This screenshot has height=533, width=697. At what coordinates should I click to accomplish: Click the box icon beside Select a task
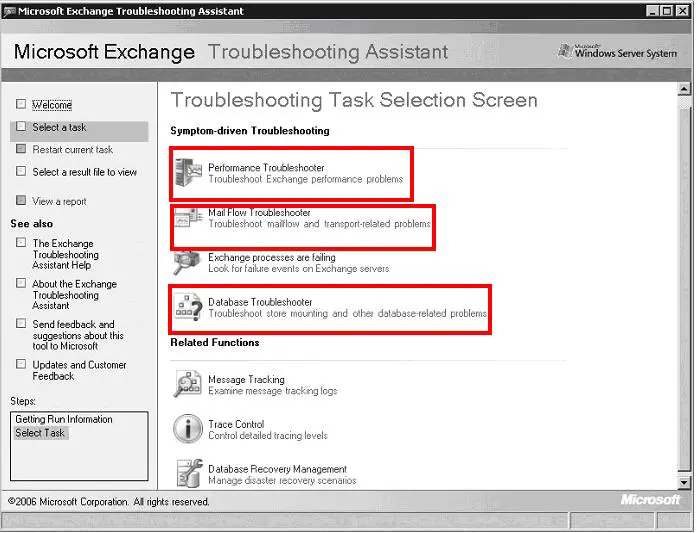[21, 126]
